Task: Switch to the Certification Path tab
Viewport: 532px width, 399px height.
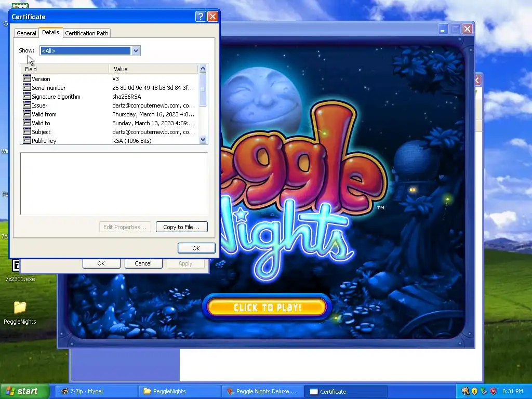Action: [x=87, y=33]
